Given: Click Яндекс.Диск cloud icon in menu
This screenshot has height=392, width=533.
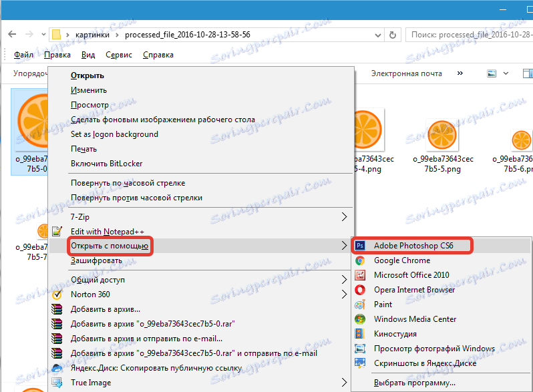Looking at the screenshot, I should click(x=57, y=368).
